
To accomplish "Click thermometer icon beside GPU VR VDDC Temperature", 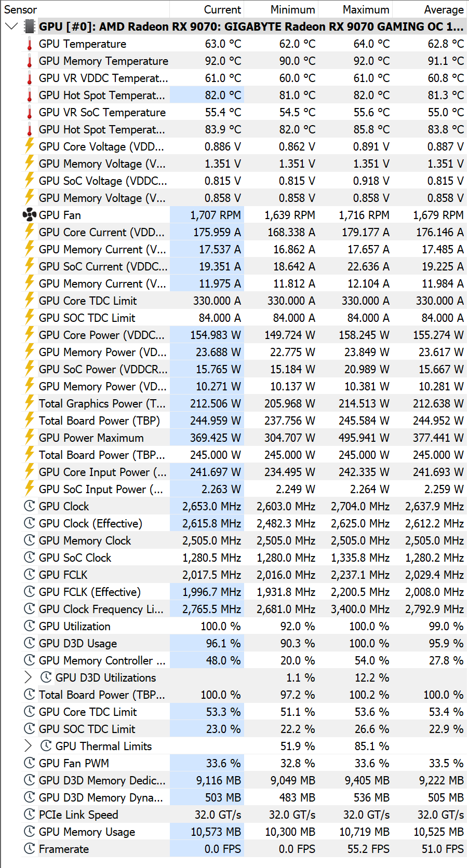I will coord(30,78).
